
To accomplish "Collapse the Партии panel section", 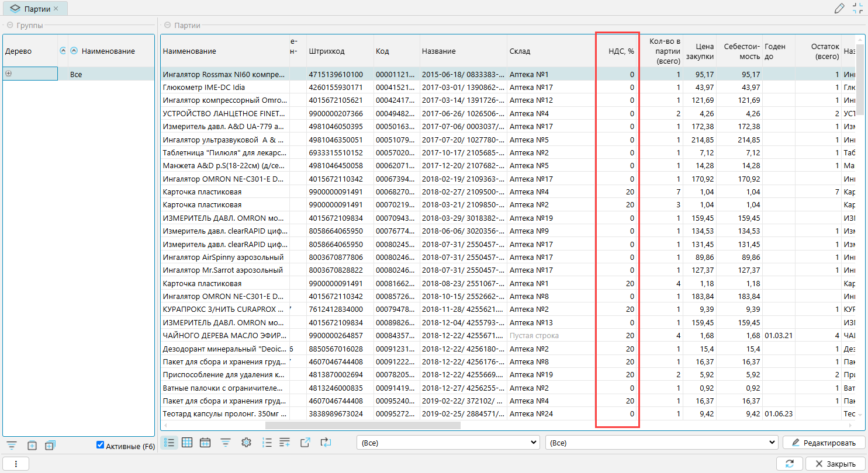I will coord(168,25).
